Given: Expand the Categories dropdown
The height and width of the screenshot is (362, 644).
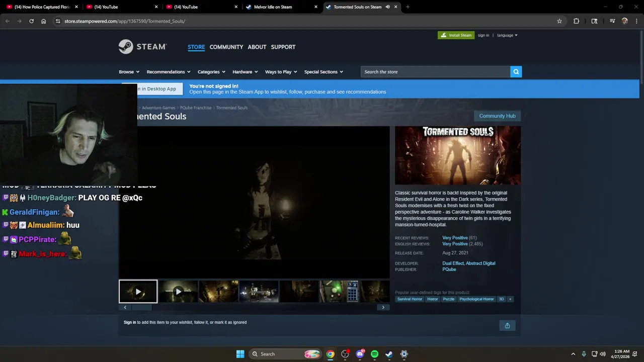Looking at the screenshot, I should coord(211,72).
